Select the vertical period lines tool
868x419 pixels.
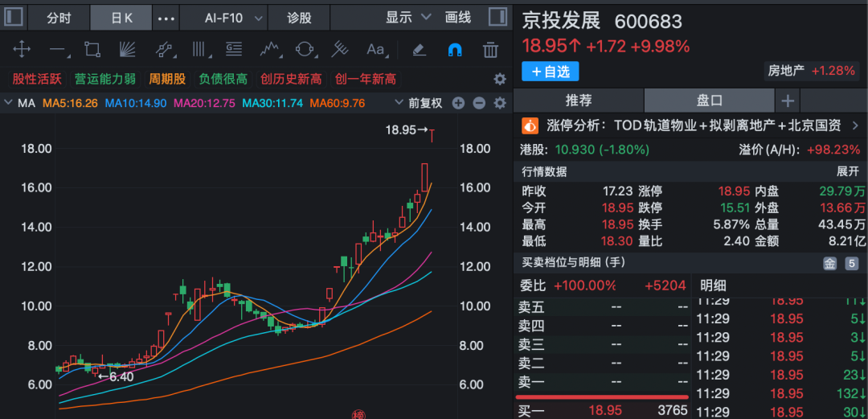tap(200, 50)
